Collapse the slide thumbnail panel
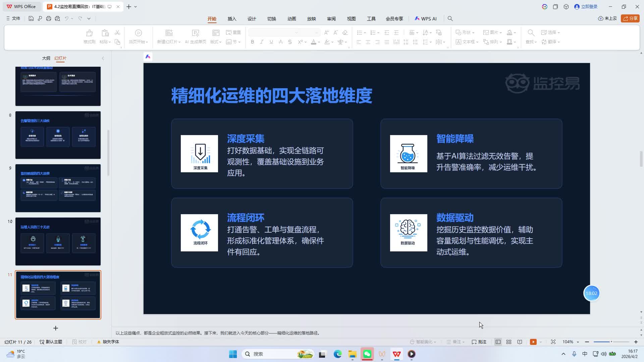Viewport: 644px width, 362px height. [103, 58]
